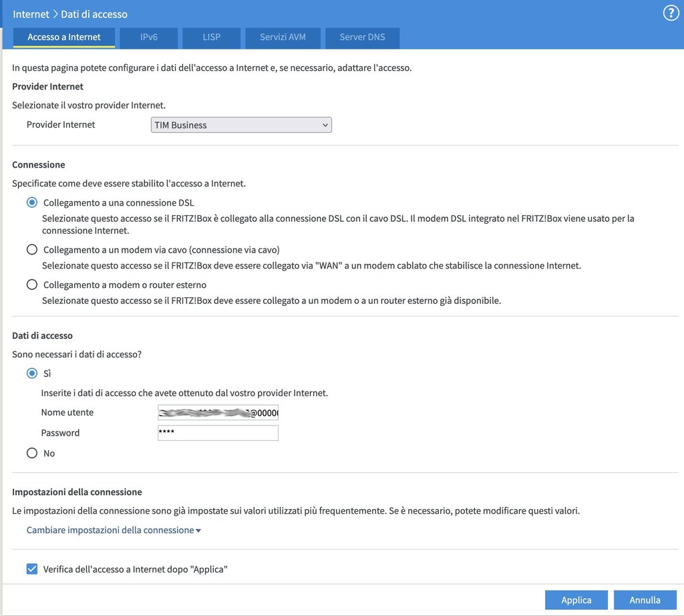Click the Nome utente input field
The height and width of the screenshot is (616, 684).
pos(218,413)
